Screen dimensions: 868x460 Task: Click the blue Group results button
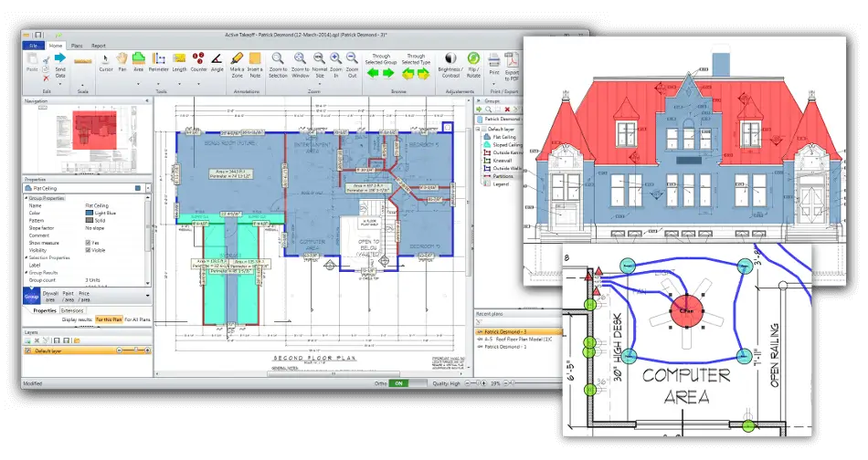click(32, 295)
